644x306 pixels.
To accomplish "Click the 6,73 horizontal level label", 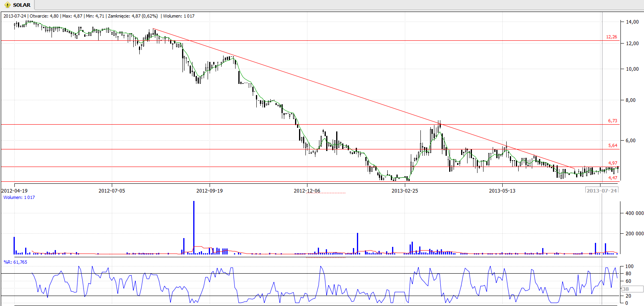I will [612, 121].
